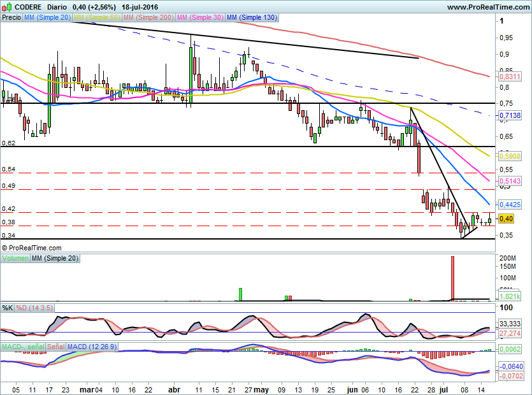
Task: Click the tall red volume spike bar
Action: pos(452,277)
